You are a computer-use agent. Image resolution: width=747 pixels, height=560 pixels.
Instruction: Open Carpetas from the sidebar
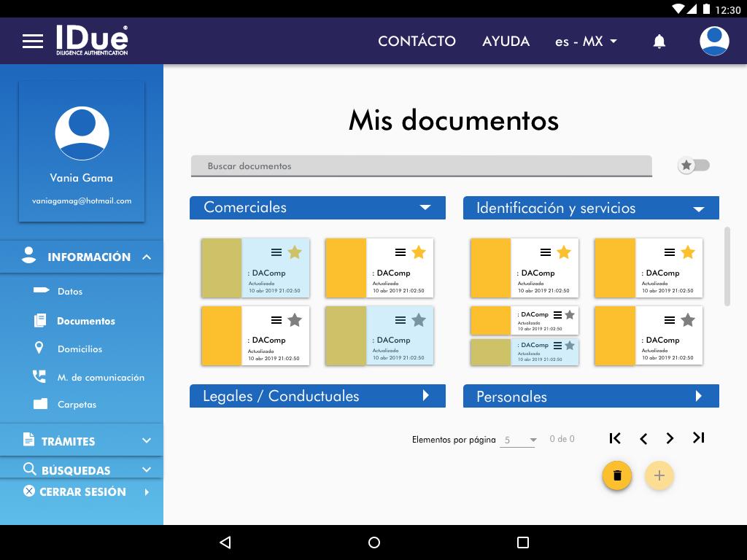(77, 405)
